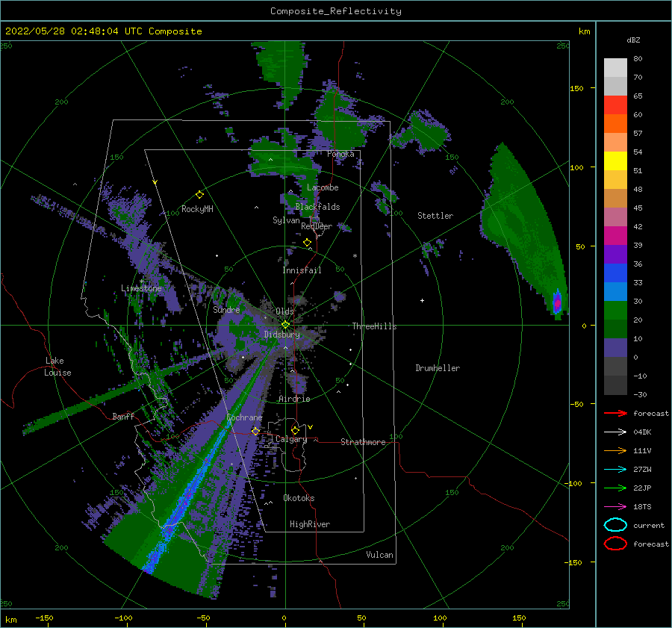Image resolution: width=672 pixels, height=628 pixels.
Task: Click the red swatch between 65 and 60
Action: [x=615, y=105]
